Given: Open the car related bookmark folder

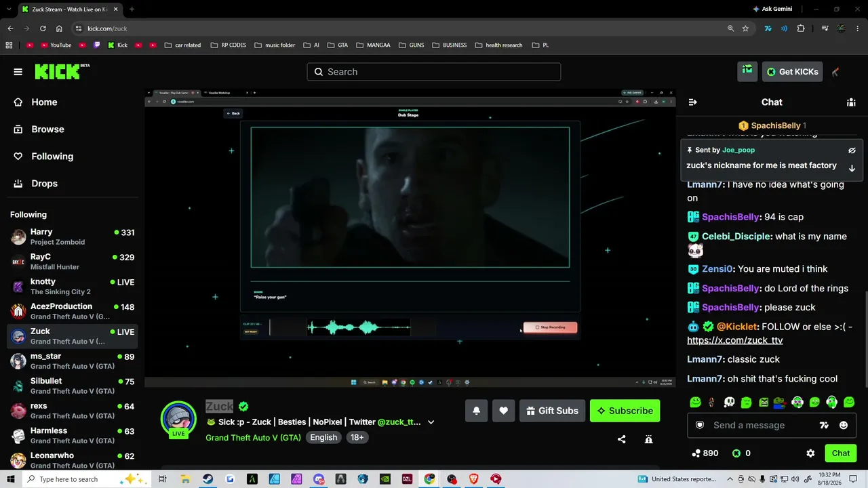Looking at the screenshot, I should 182,45.
